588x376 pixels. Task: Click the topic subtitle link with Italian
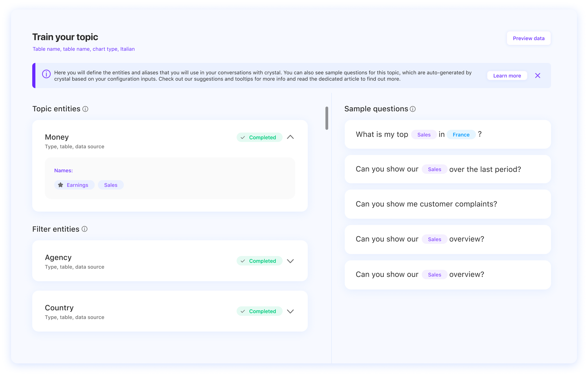pos(83,49)
